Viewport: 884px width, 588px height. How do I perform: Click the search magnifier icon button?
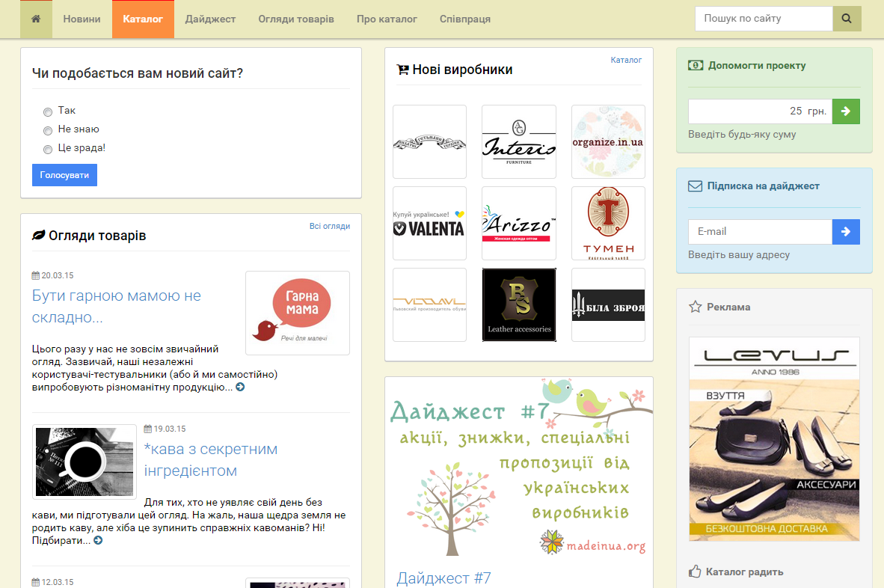pyautogui.click(x=847, y=19)
